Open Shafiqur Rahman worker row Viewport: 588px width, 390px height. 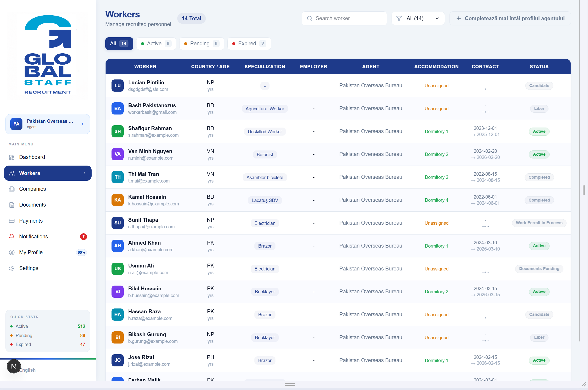coord(338,131)
